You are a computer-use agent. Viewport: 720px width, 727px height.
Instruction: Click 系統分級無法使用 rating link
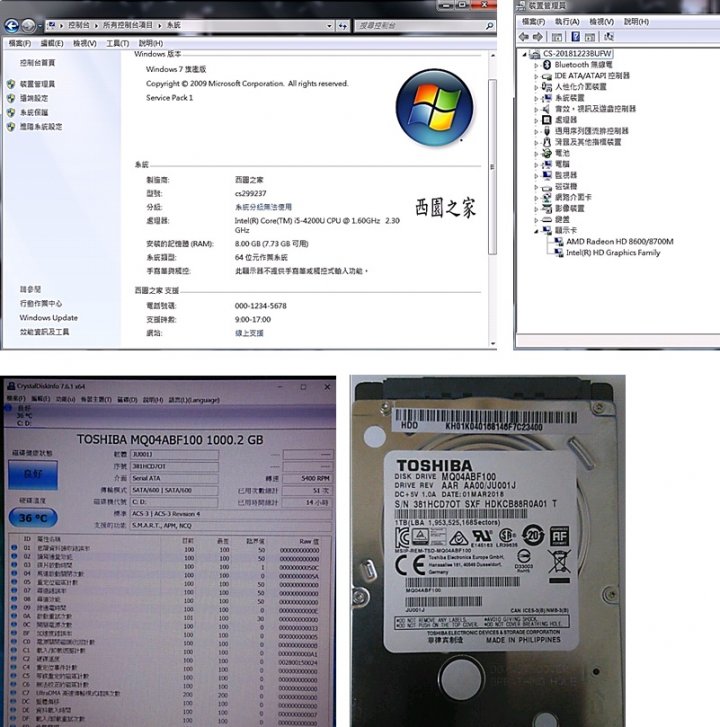tap(263, 207)
